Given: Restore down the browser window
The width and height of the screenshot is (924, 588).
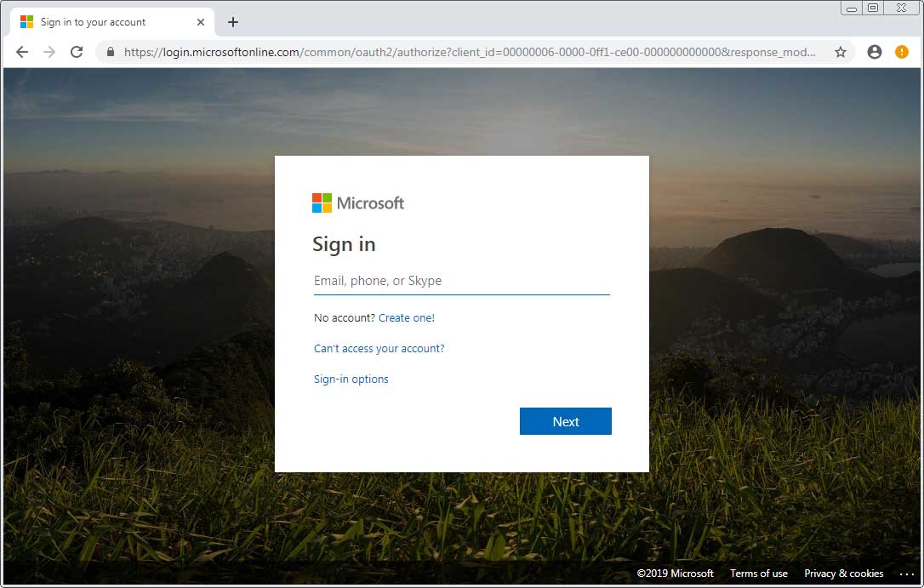Looking at the screenshot, I should (x=873, y=8).
